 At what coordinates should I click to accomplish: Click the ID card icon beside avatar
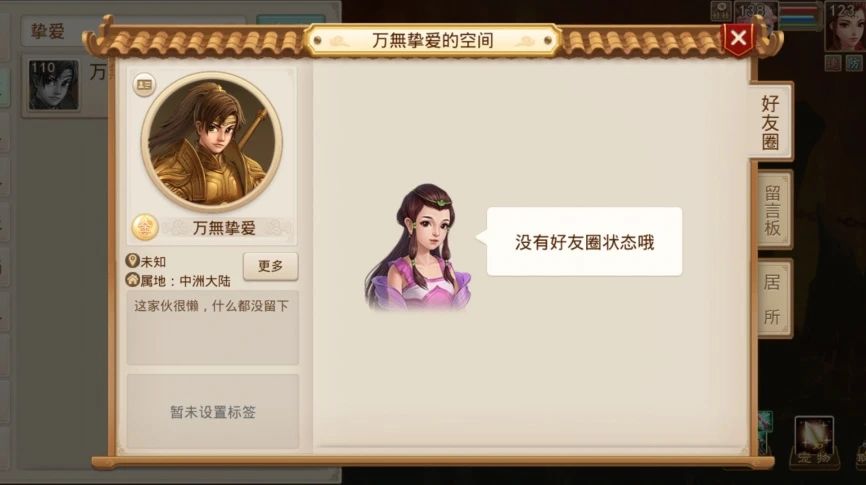pos(144,85)
